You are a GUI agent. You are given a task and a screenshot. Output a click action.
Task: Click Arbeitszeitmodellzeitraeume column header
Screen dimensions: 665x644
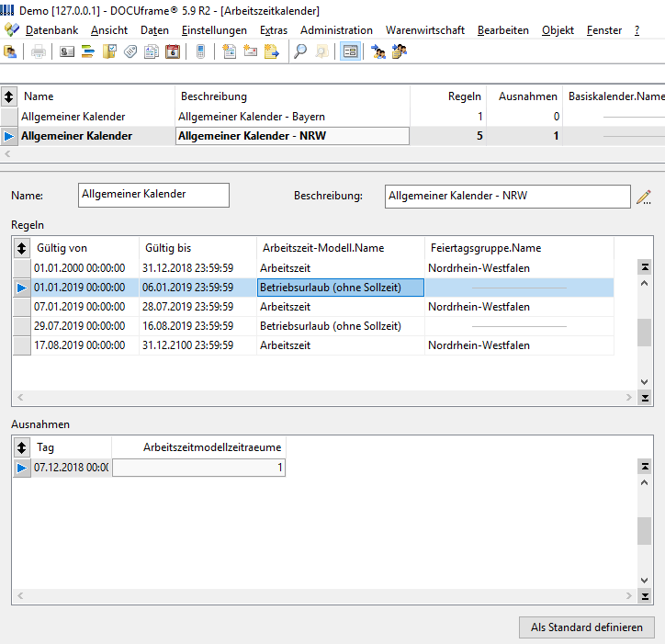199,447
